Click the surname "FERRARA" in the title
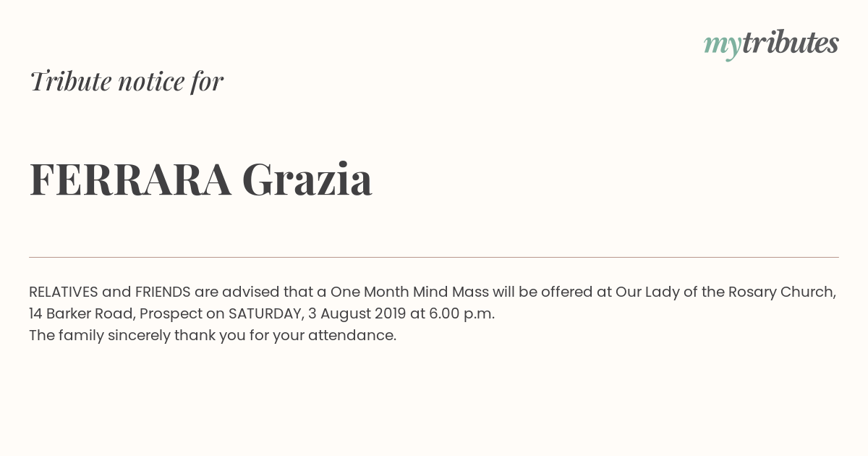The width and height of the screenshot is (868, 456). click(x=130, y=180)
